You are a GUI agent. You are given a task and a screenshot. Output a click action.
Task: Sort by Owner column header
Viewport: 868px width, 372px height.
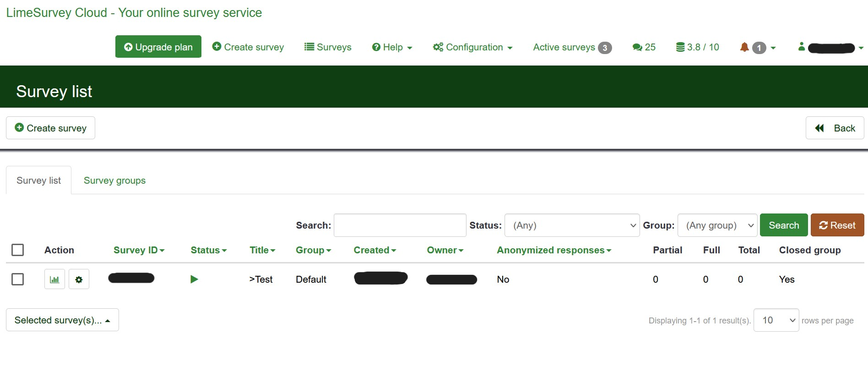[445, 250]
